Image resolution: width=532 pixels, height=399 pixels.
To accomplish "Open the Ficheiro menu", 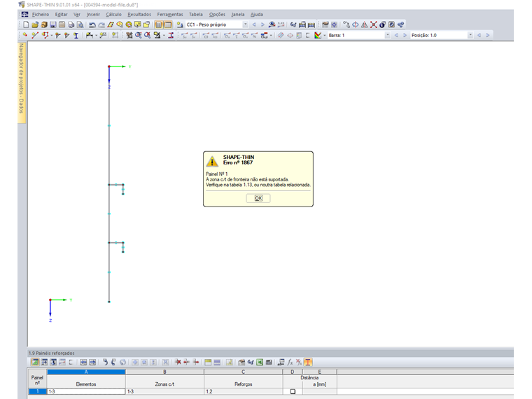I will tap(41, 14).
